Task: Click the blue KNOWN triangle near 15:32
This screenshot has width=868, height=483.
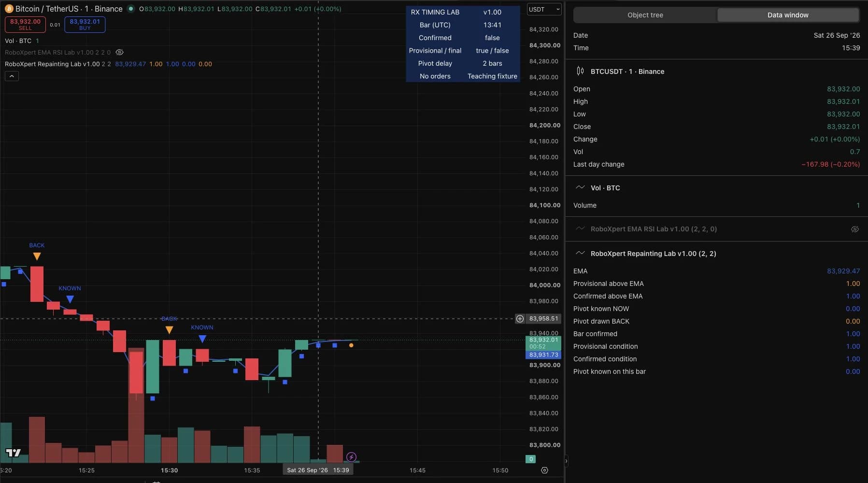Action: [202, 339]
